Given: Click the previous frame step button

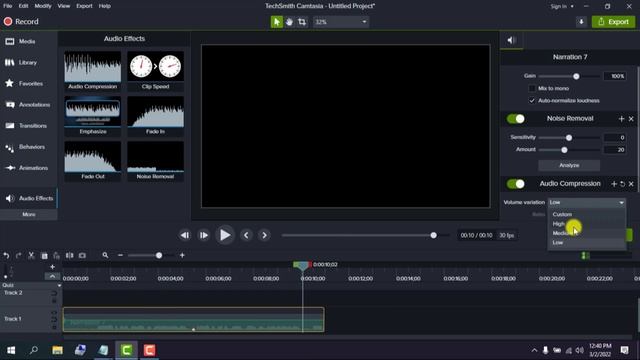Looking at the screenshot, I should pos(185,235).
